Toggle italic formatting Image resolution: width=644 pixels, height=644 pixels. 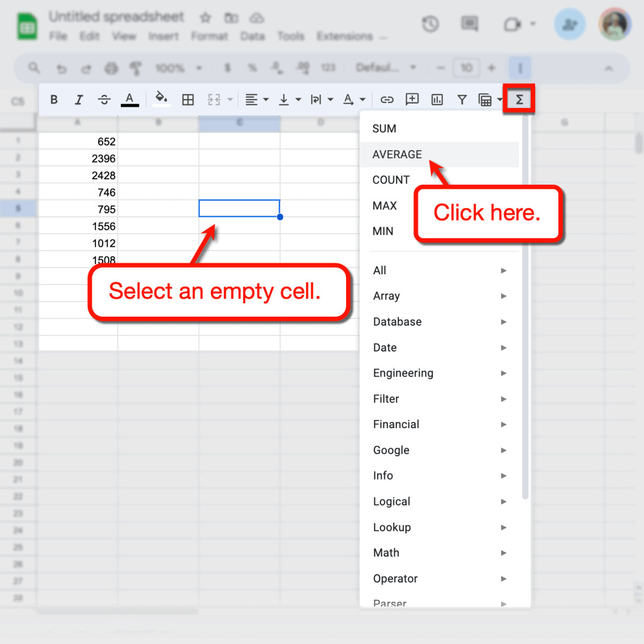pyautogui.click(x=79, y=99)
